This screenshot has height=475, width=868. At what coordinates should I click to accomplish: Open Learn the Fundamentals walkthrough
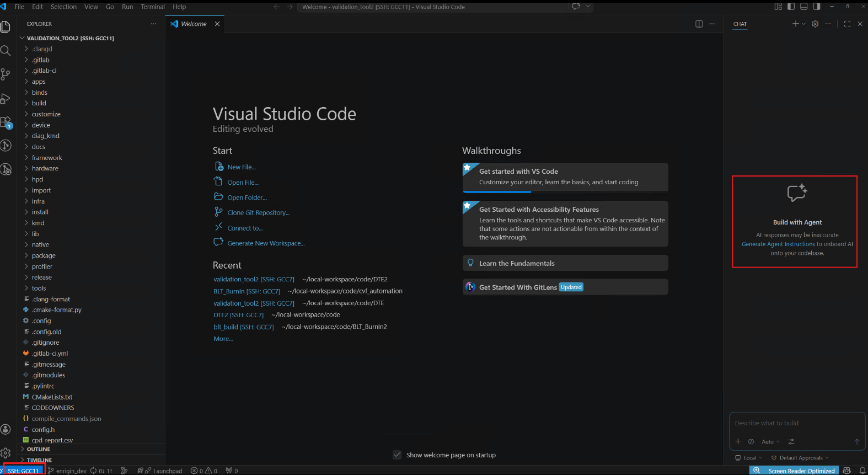coord(565,263)
